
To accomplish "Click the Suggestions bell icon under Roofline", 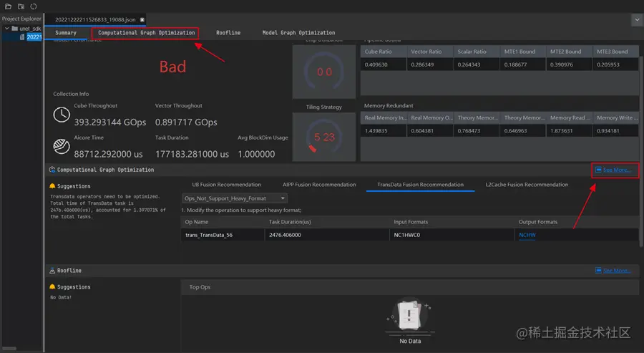I will tap(52, 287).
